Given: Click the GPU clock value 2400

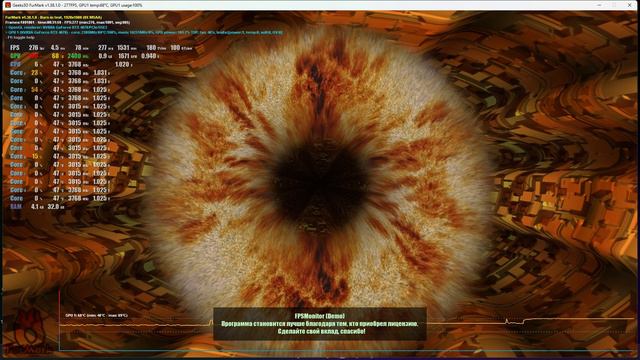Looking at the screenshot, I should click(x=74, y=56).
